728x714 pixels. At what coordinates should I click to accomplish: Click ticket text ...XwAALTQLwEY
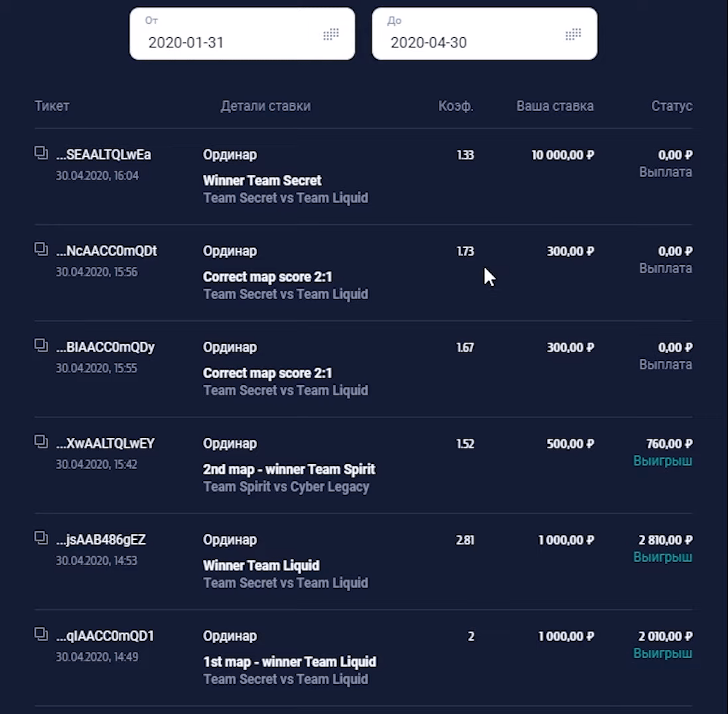(106, 443)
